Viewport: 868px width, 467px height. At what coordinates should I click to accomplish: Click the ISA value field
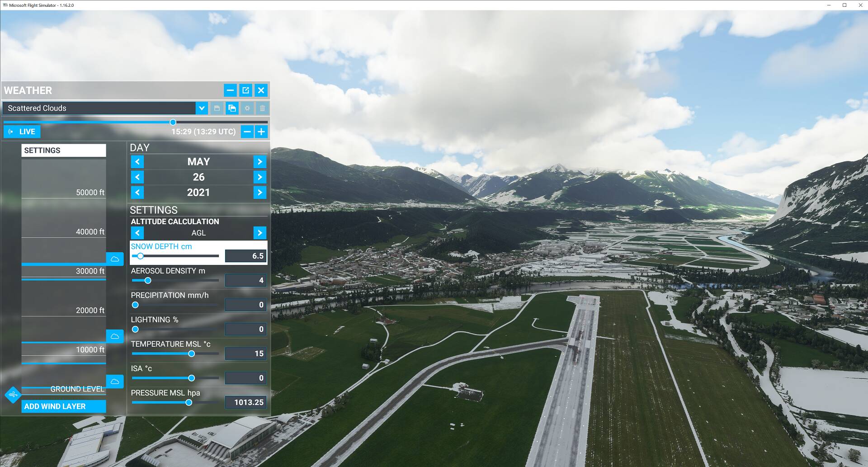coord(245,378)
